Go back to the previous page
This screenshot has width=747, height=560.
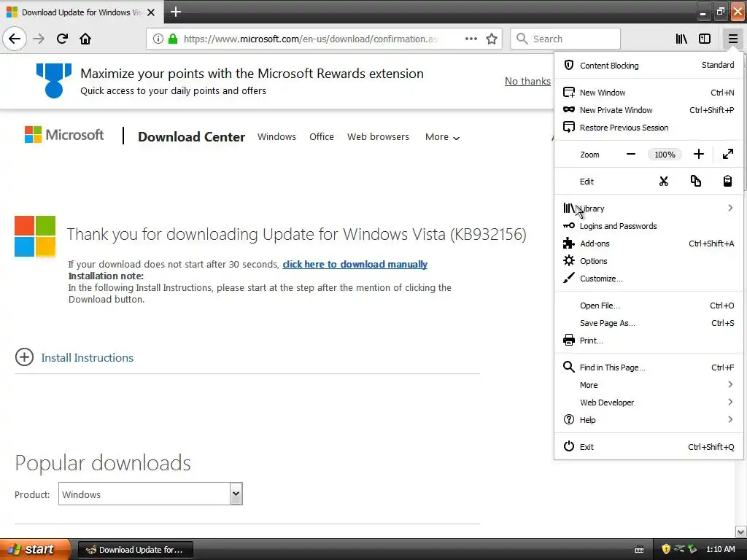tap(15, 39)
